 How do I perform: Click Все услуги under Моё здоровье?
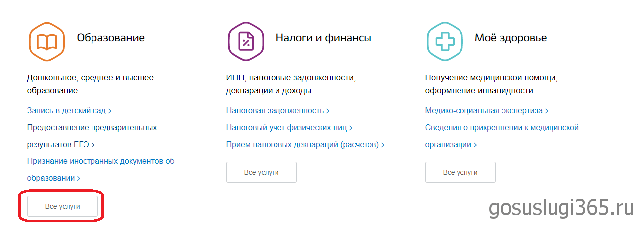click(x=460, y=172)
